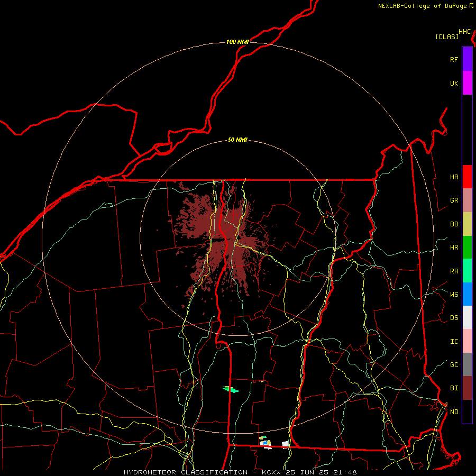Click the large dark red biological echo blob

coord(224,240)
